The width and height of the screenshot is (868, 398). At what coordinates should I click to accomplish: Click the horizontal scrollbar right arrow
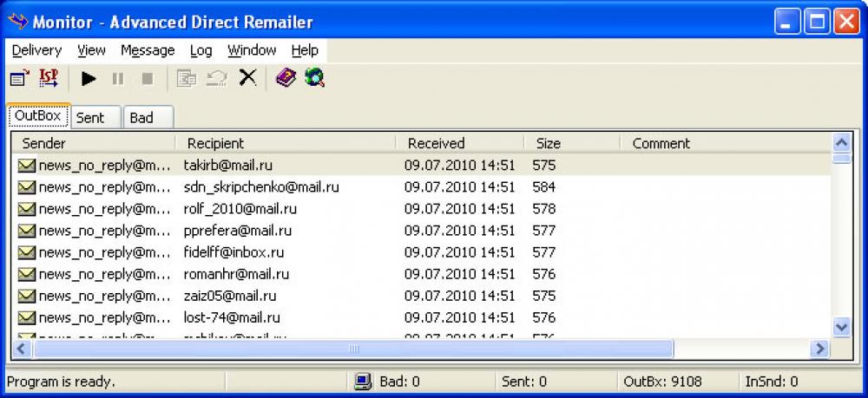click(819, 349)
